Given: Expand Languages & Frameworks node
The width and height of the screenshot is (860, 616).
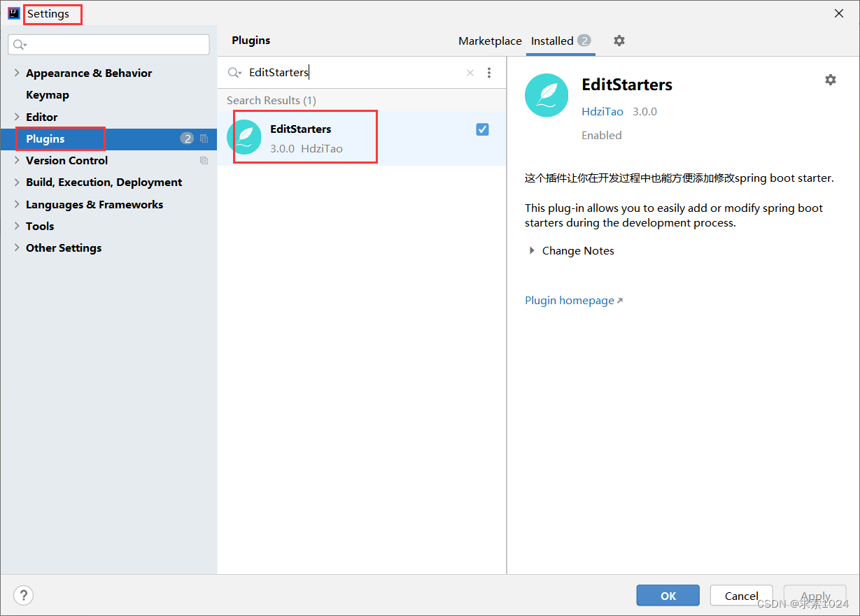Looking at the screenshot, I should pyautogui.click(x=17, y=204).
